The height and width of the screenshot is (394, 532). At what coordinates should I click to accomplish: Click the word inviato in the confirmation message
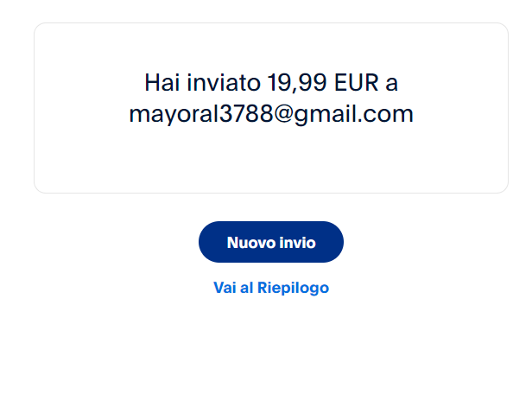point(224,82)
